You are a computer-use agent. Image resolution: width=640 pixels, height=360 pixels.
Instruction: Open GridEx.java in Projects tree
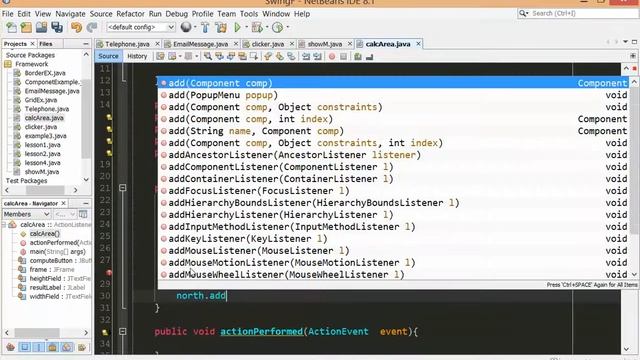[x=40, y=100]
